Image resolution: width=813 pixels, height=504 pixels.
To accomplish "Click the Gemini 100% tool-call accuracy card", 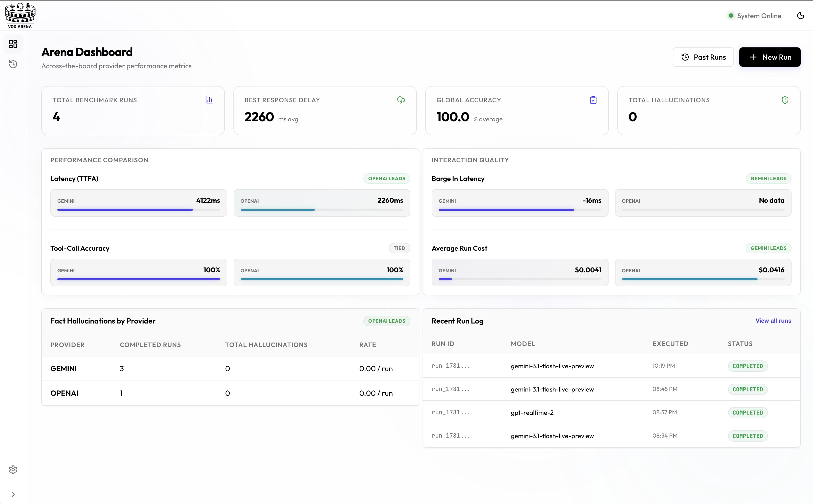I will tap(138, 272).
